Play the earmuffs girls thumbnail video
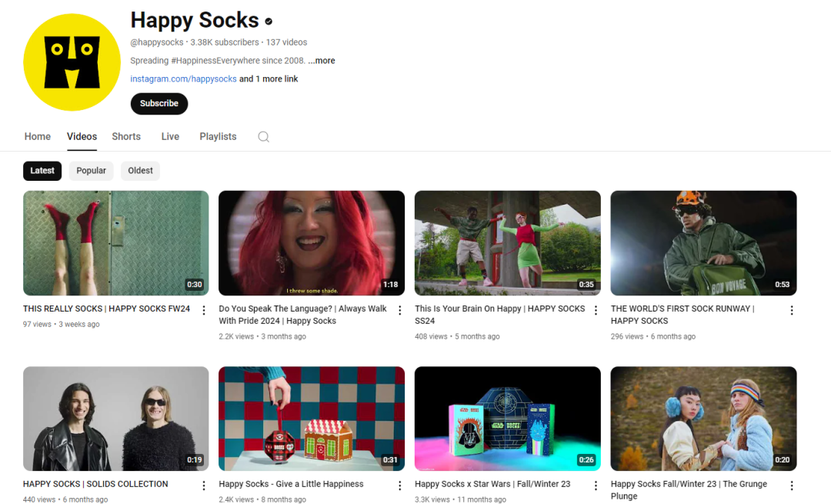 pos(704,419)
